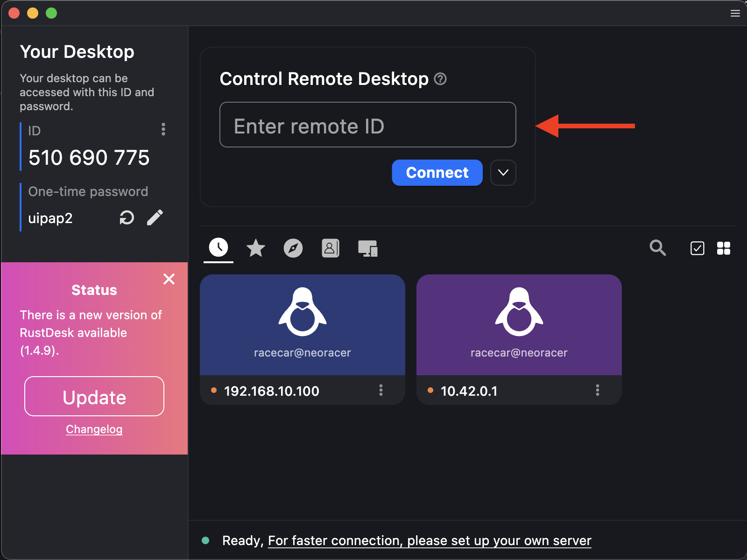Open the peer search magnifier
747x560 pixels.
(x=658, y=248)
